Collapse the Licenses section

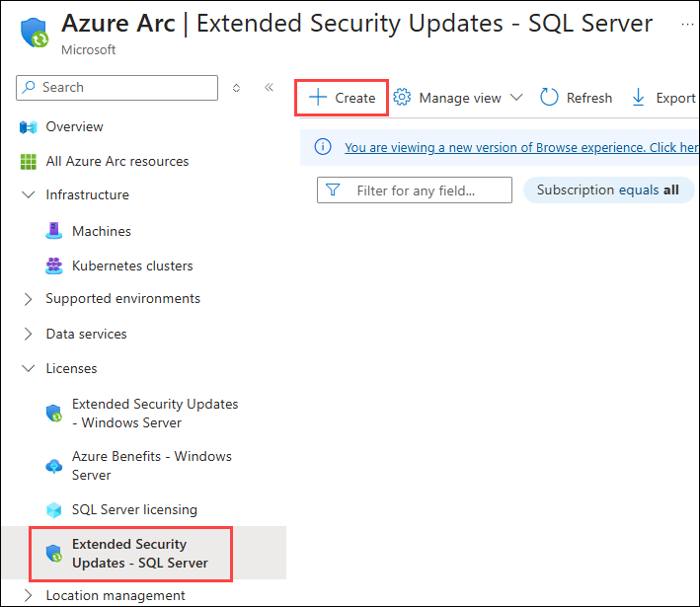point(28,369)
